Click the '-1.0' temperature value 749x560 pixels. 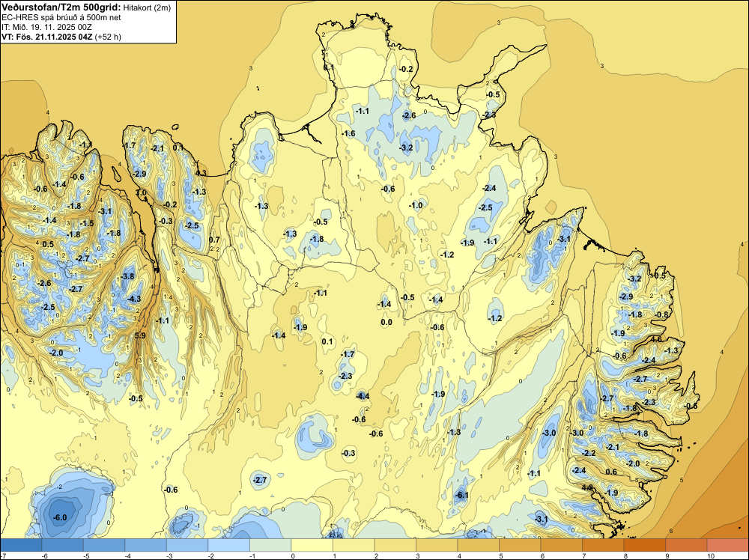coord(416,205)
